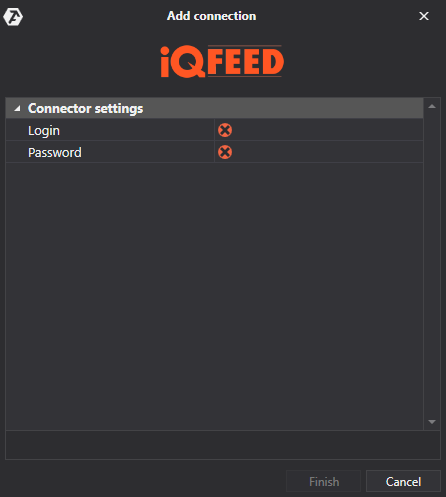Click the IQFeed logo image
Image resolution: width=446 pixels, height=497 pixels.
click(222, 62)
